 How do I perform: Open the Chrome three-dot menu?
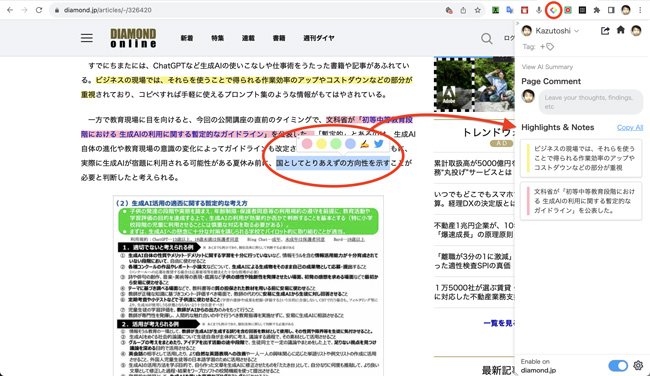(x=640, y=10)
